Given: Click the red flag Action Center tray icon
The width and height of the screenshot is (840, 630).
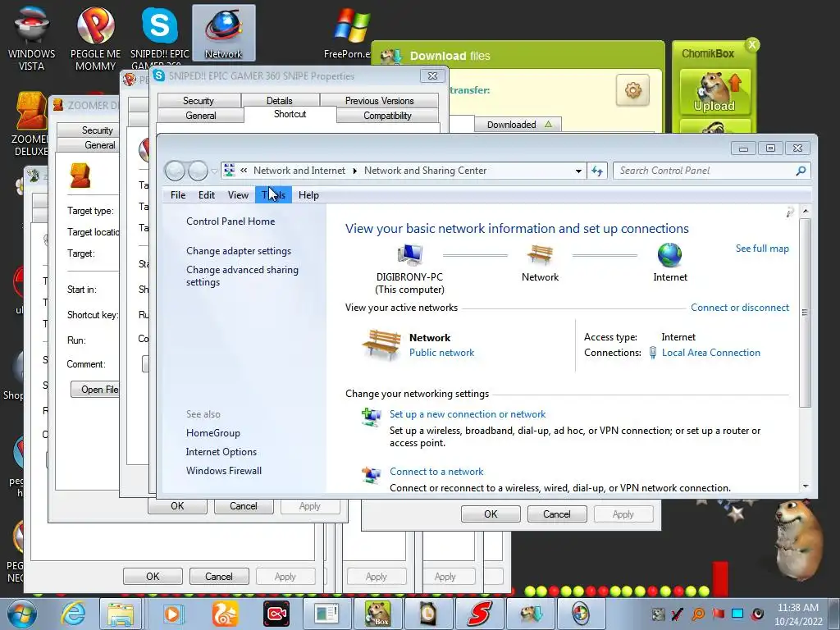Looking at the screenshot, I should point(718,614).
